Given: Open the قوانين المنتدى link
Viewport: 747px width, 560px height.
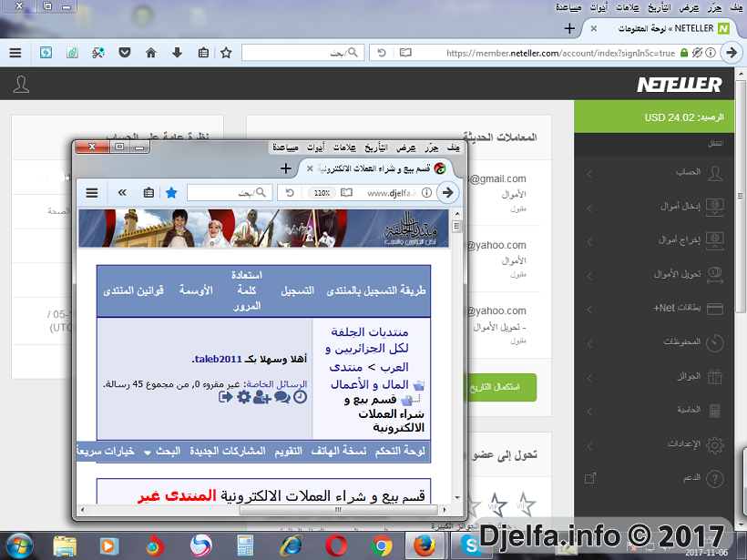Looking at the screenshot, I should click(x=133, y=290).
